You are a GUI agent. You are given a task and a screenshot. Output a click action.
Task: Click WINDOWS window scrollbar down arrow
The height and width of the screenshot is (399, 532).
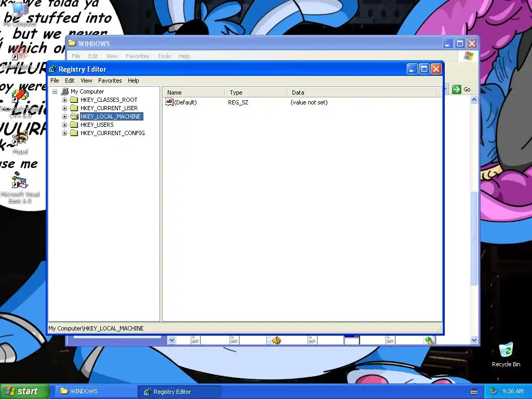pos(474,340)
